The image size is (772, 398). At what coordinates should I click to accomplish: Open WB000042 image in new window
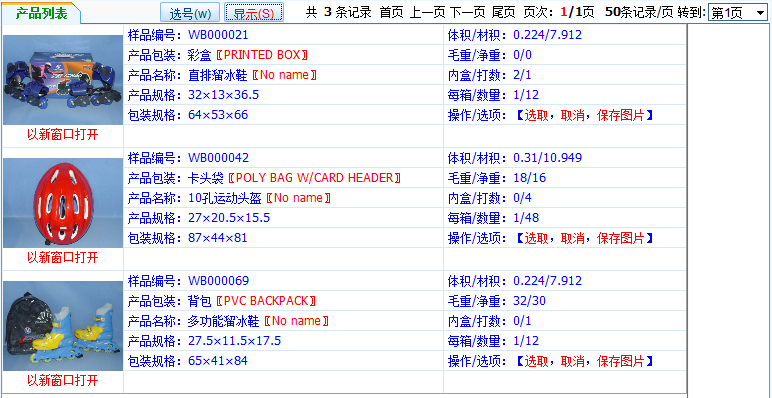coord(63,258)
